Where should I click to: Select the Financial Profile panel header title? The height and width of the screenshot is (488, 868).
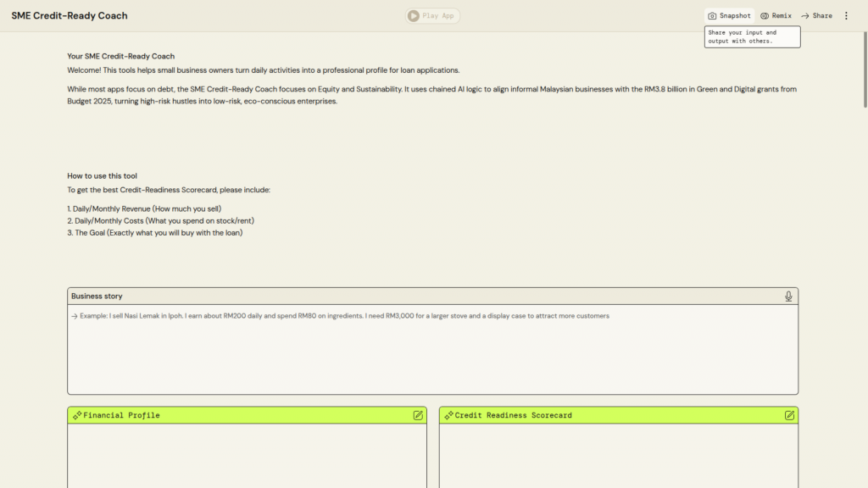[121, 416]
